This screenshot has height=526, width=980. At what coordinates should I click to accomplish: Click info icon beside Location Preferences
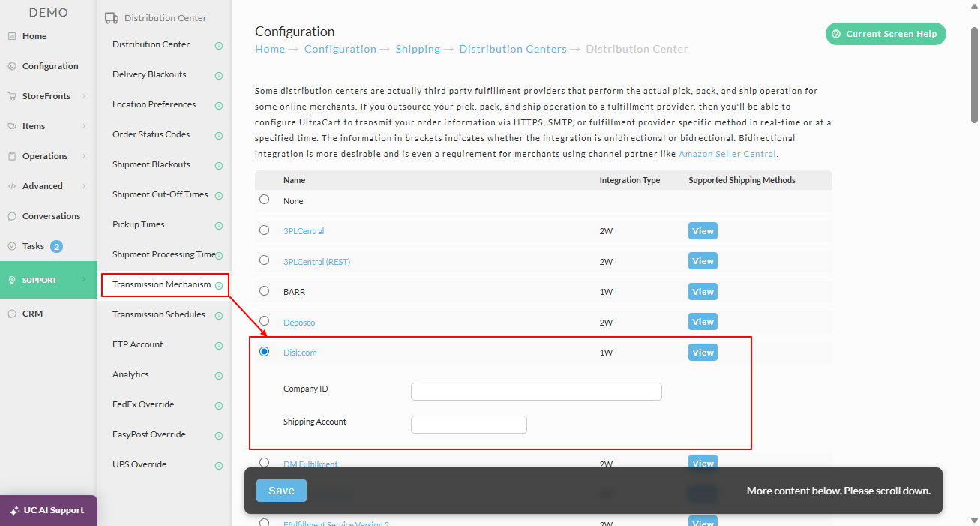coord(219,106)
